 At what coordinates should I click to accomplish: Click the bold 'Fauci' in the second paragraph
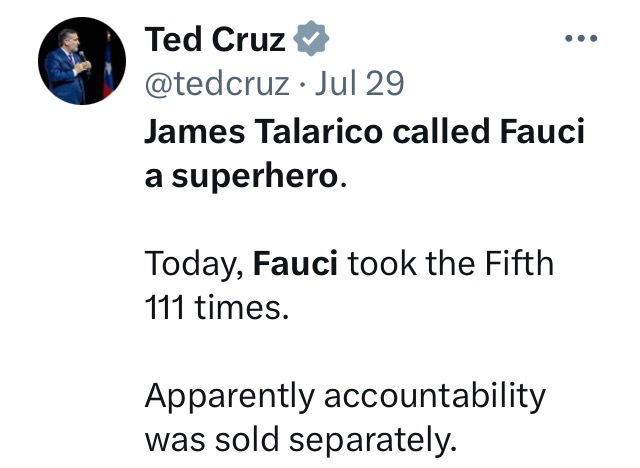(x=295, y=263)
